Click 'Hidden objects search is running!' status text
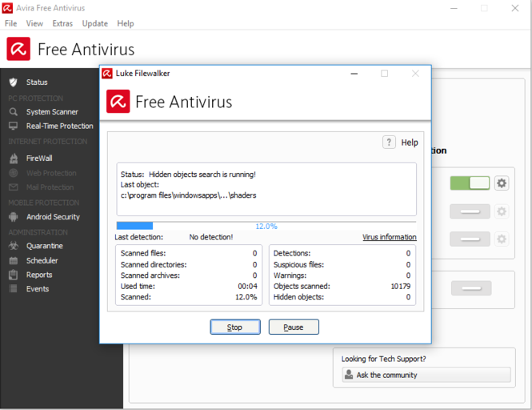 (x=202, y=175)
